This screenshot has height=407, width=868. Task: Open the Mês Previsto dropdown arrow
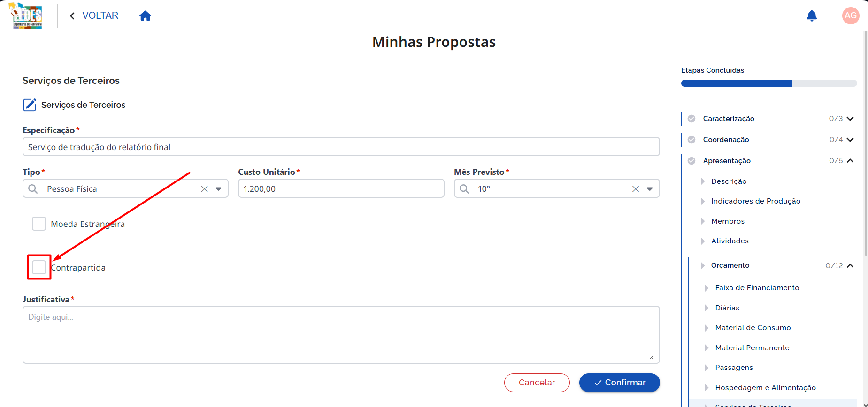pyautogui.click(x=650, y=189)
